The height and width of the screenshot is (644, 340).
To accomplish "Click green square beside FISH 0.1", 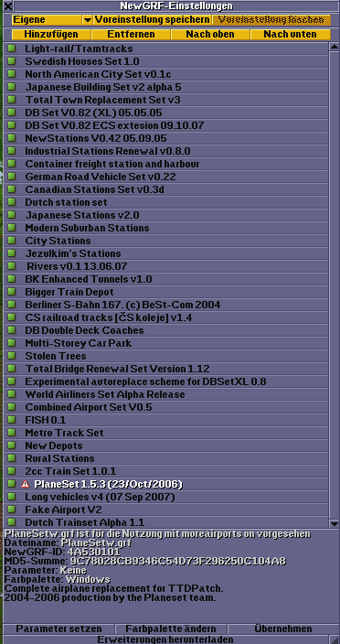I will coord(12,420).
